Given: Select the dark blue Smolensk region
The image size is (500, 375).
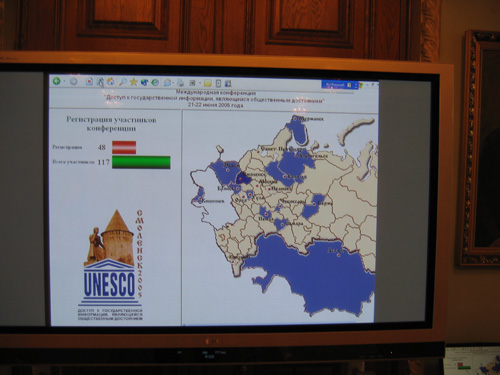Looking at the screenshot, I should click(244, 178).
